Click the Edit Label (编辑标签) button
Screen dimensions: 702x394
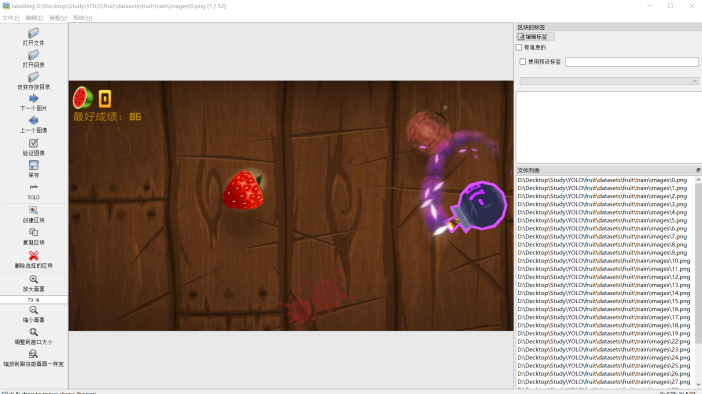click(535, 37)
